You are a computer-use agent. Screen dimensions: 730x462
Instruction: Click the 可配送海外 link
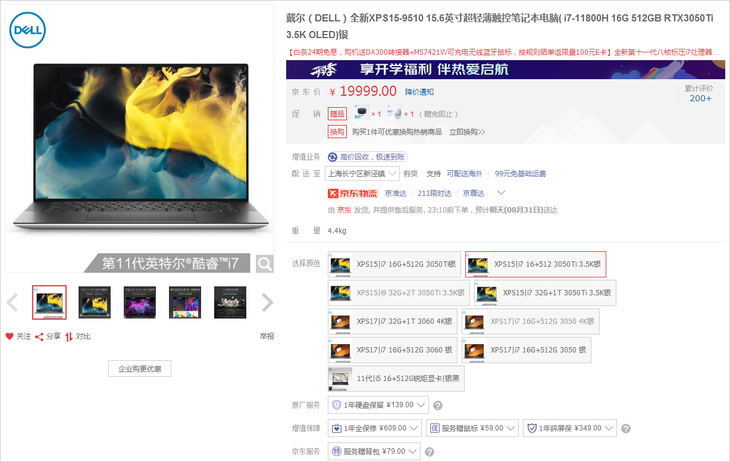[464, 174]
